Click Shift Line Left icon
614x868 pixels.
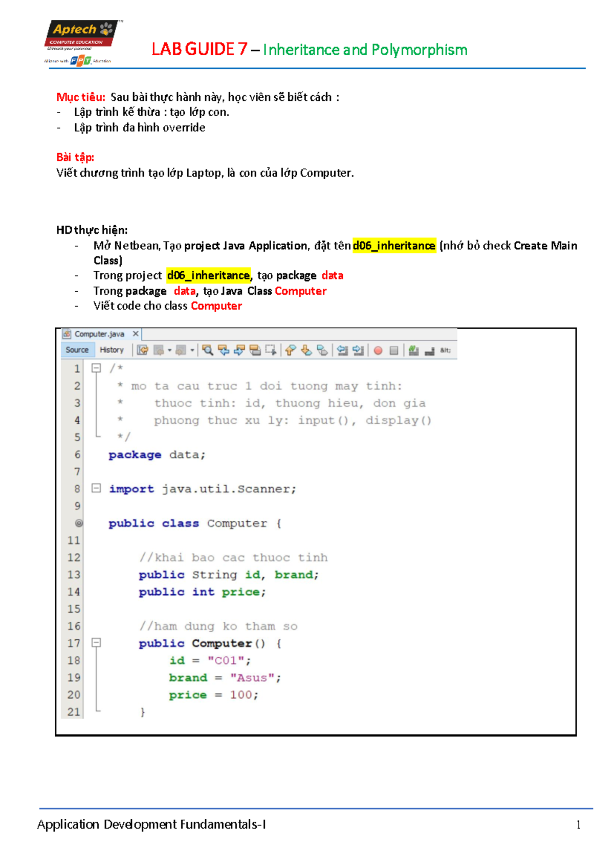tap(342, 350)
